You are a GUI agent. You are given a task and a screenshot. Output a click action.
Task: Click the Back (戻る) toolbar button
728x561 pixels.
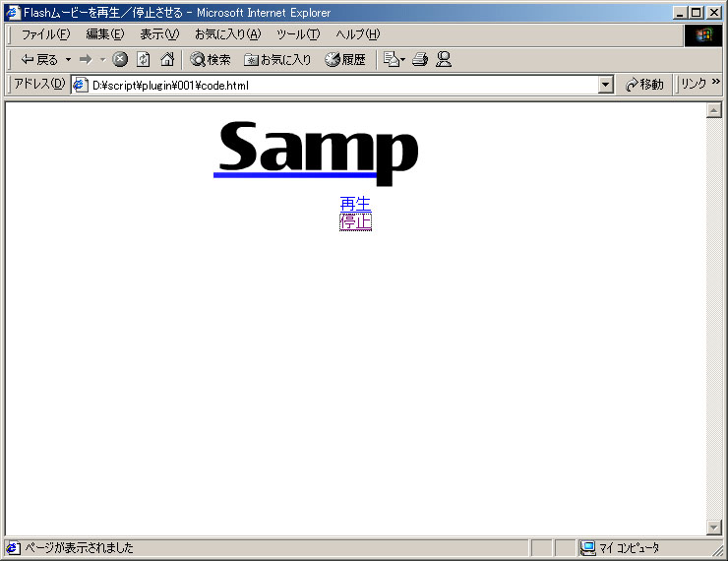[39, 59]
